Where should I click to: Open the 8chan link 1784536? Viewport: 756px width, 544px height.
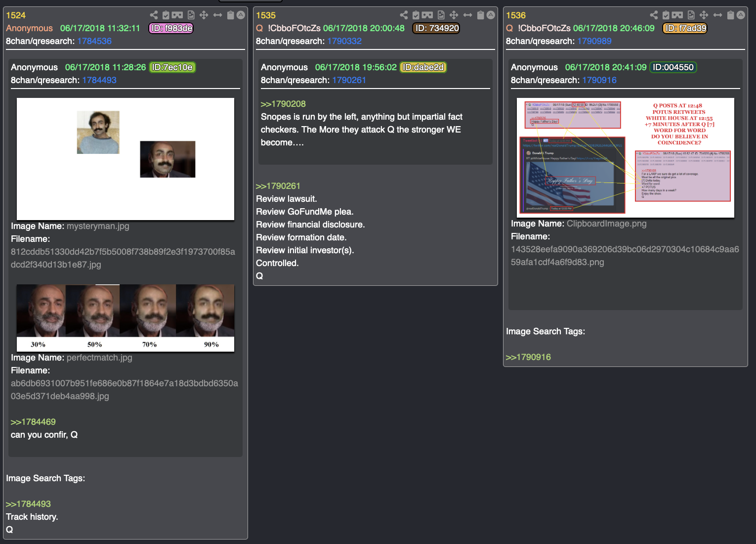[x=94, y=41]
